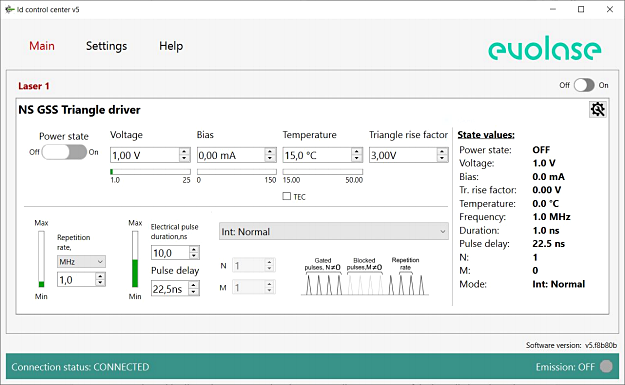Click the Voltage slider bar

tap(151, 172)
